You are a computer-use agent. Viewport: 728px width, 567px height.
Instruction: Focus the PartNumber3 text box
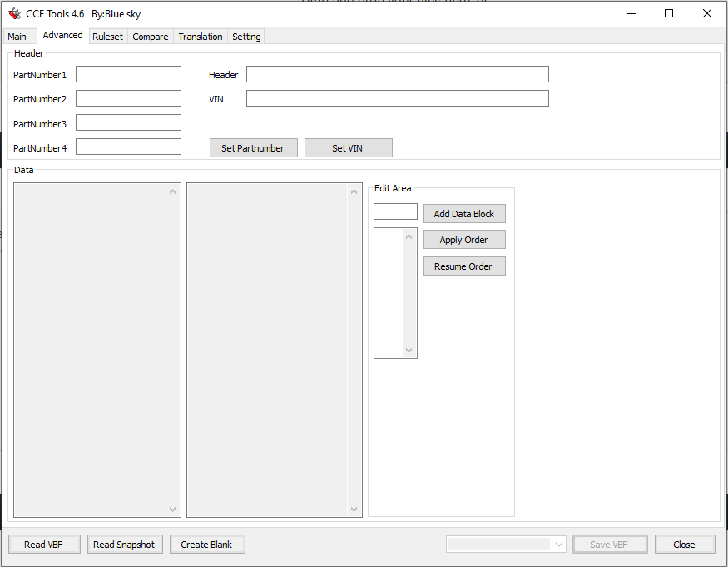pyautogui.click(x=128, y=123)
